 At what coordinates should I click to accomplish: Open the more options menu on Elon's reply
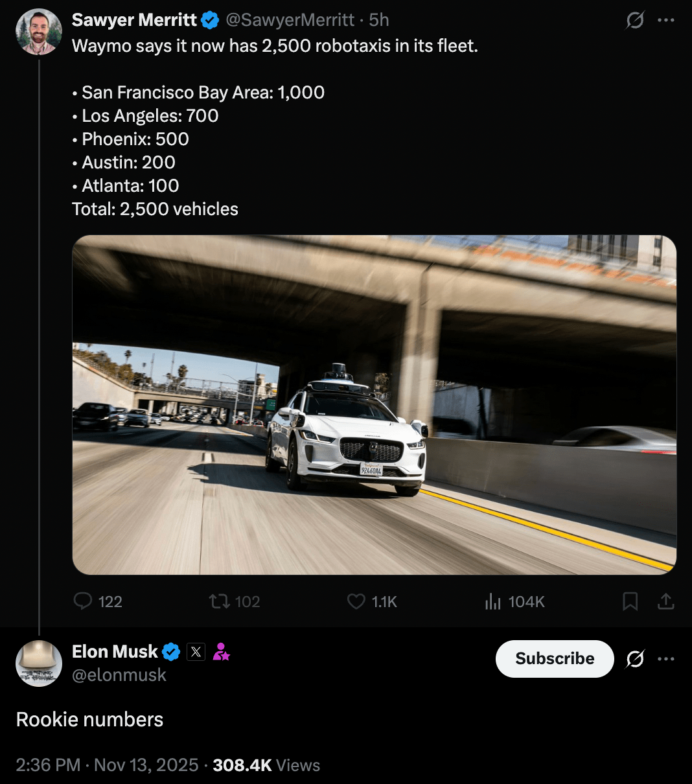(666, 658)
